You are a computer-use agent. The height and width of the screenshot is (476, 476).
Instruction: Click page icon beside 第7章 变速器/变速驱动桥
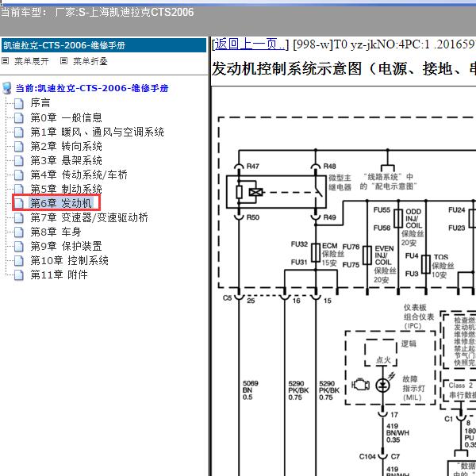19,218
